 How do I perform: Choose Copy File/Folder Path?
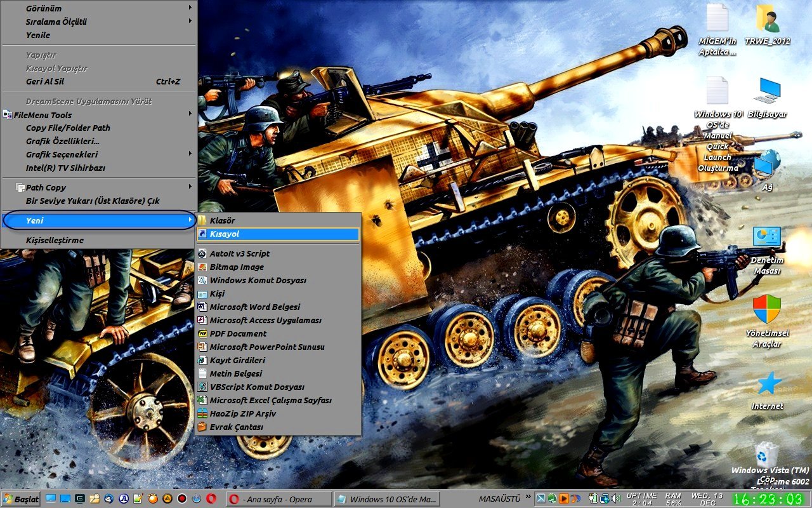click(99, 128)
